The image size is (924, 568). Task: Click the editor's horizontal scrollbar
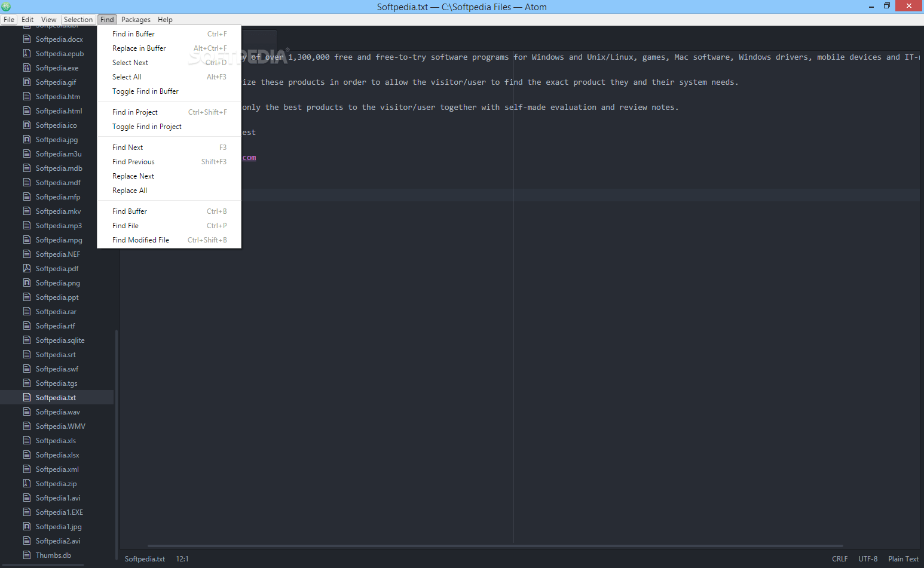tap(495, 546)
